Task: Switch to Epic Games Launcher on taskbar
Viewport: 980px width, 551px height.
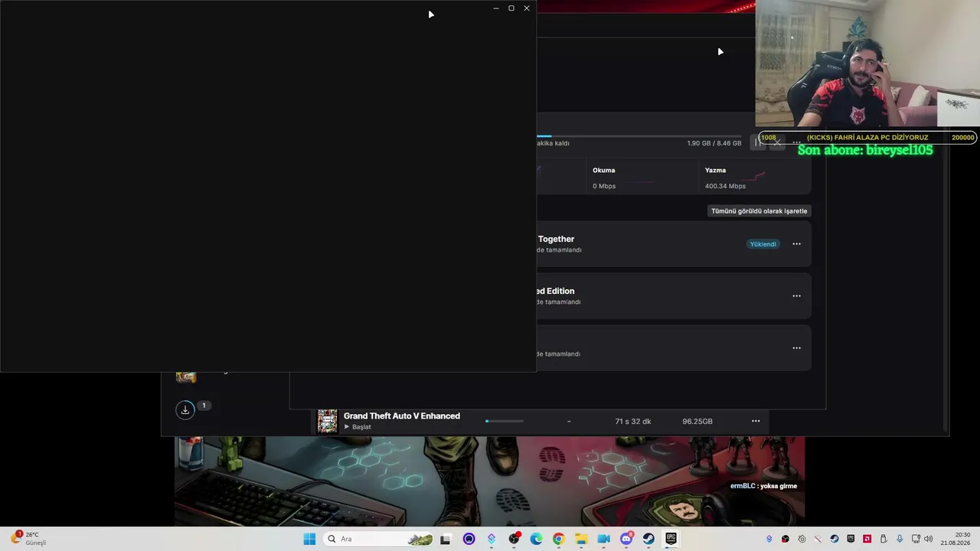Action: point(671,539)
